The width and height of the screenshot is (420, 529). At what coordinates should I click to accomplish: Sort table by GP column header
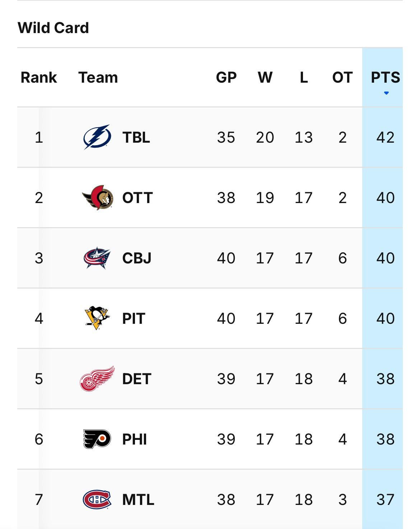click(226, 77)
